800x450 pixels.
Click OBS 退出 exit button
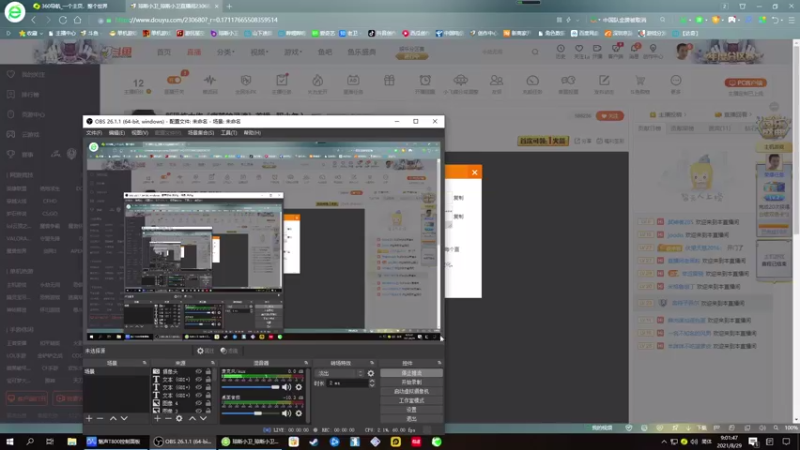tap(411, 419)
